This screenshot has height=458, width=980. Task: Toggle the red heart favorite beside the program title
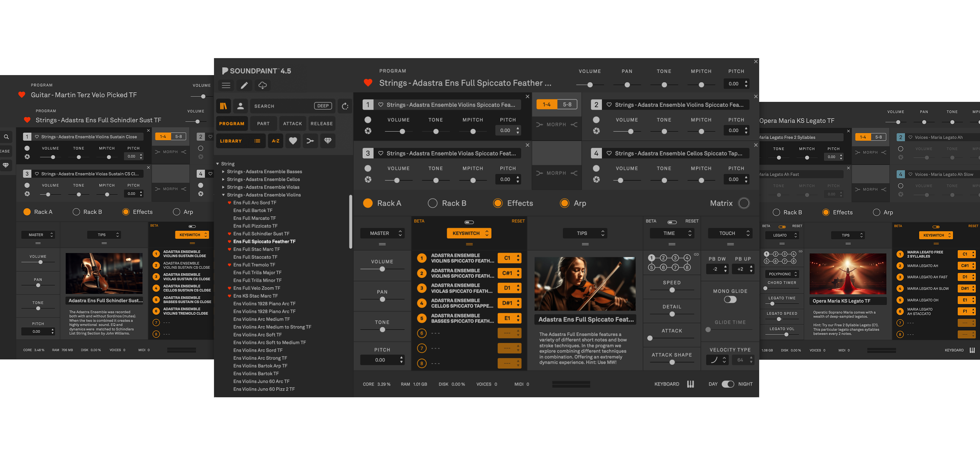(368, 83)
